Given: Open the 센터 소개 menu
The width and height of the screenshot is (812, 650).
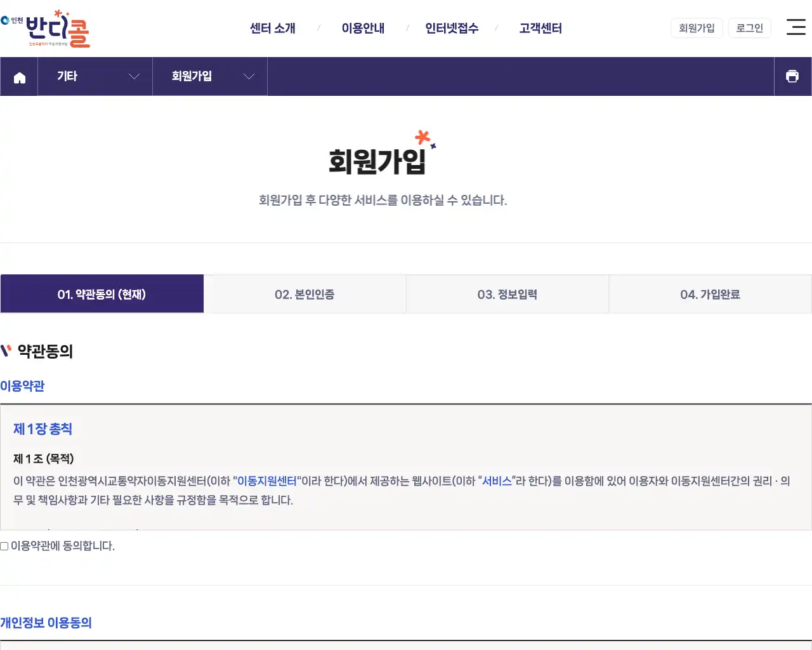Looking at the screenshot, I should point(273,28).
